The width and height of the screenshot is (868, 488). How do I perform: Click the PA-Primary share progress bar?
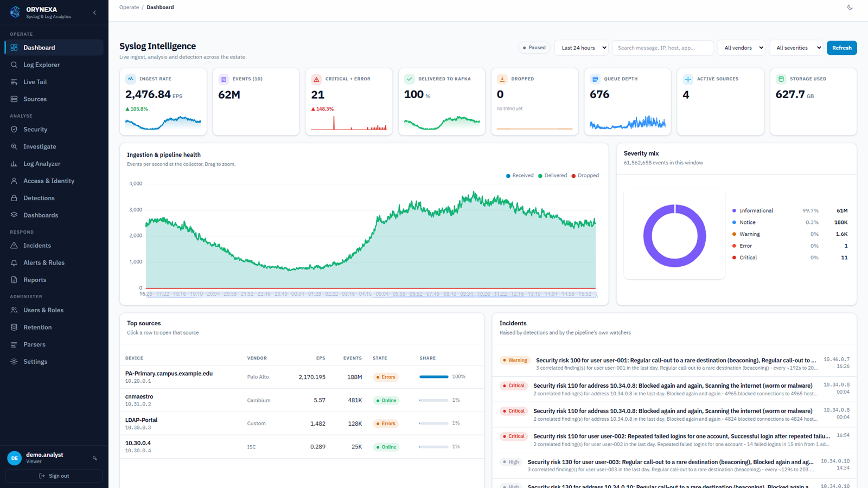[x=433, y=377]
